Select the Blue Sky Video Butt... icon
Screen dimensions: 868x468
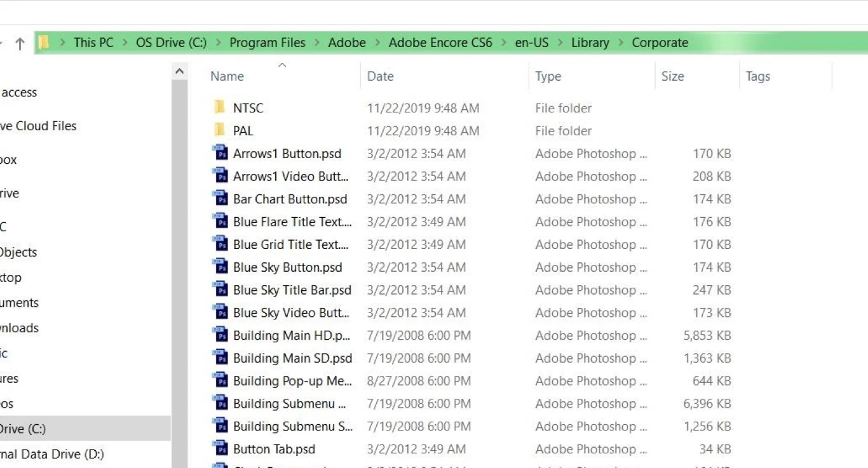(220, 312)
